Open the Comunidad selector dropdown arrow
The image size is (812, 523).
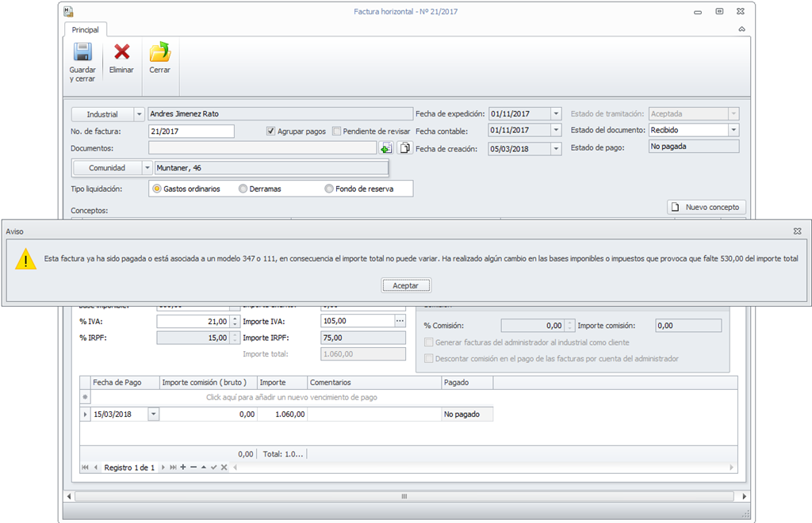tap(147, 168)
